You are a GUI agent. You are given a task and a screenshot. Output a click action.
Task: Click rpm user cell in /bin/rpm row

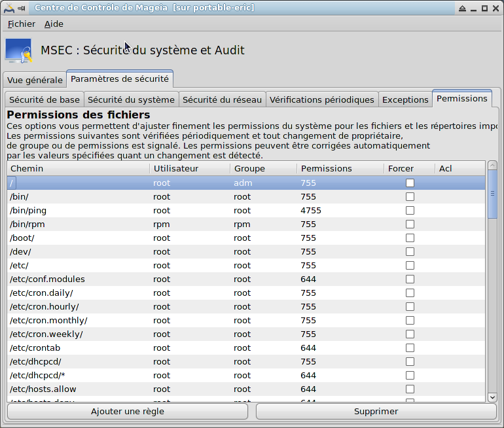[x=162, y=224]
